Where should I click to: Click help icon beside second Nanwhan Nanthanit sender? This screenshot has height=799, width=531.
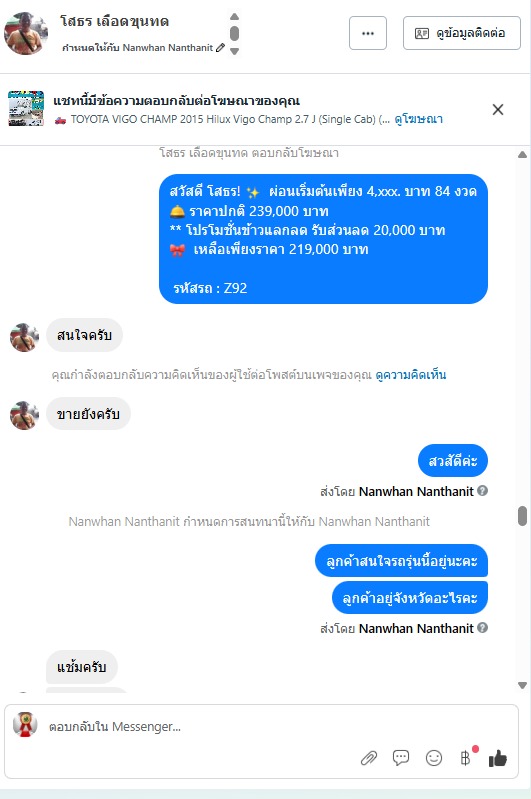click(482, 628)
